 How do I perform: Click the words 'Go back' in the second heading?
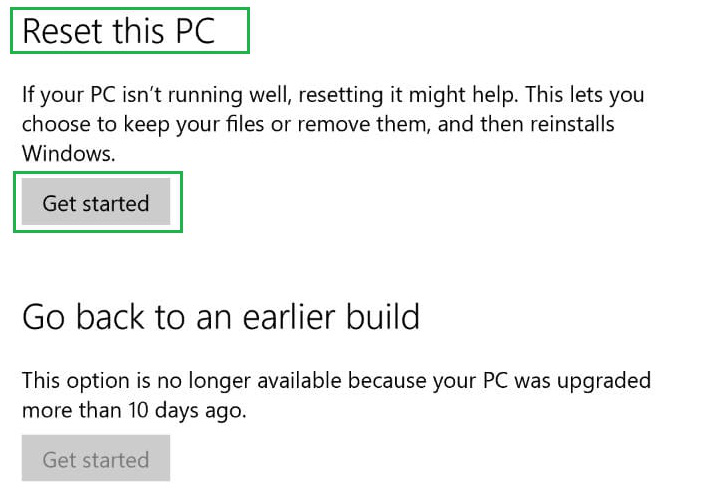(x=85, y=317)
